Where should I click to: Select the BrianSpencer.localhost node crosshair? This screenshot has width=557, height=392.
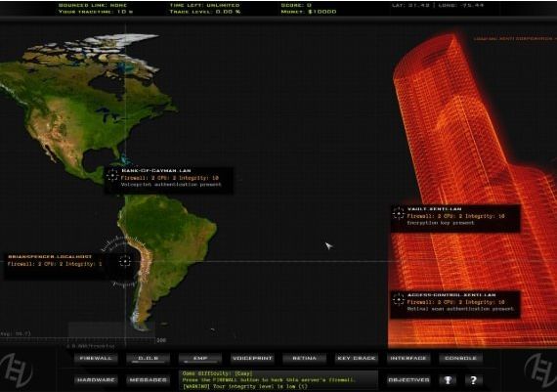(x=125, y=261)
